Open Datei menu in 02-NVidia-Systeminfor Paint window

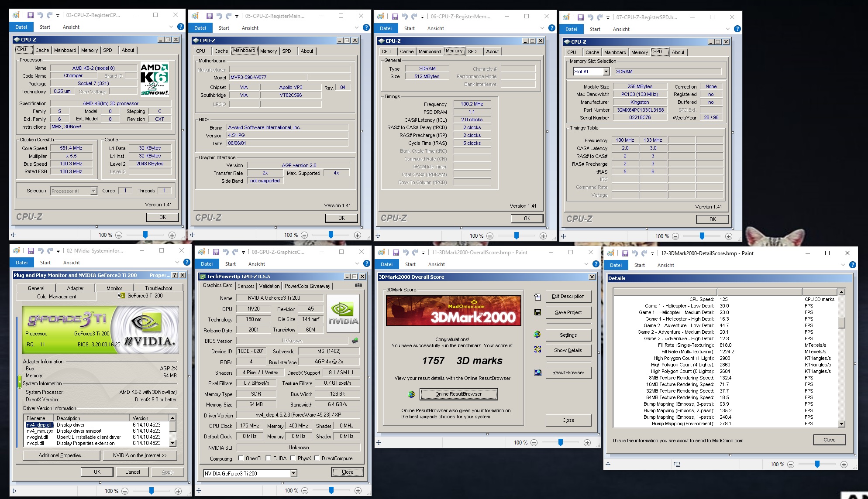(21, 263)
